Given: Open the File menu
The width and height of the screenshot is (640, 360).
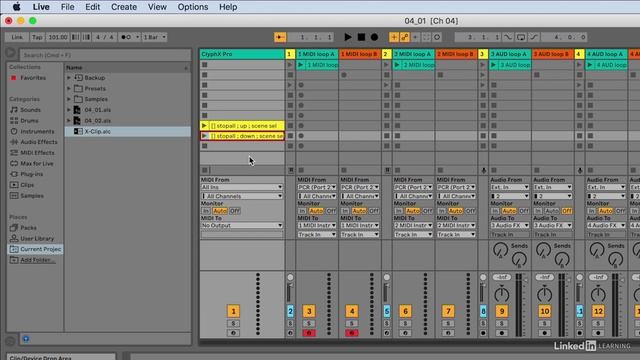Looking at the screenshot, I should click(67, 7).
